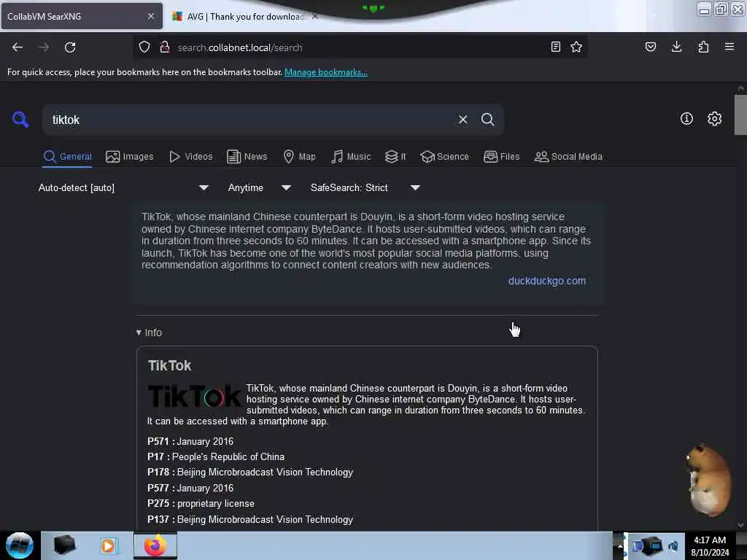The width and height of the screenshot is (747, 560).
Task: Open black box taskbar application
Action: [x=64, y=545]
